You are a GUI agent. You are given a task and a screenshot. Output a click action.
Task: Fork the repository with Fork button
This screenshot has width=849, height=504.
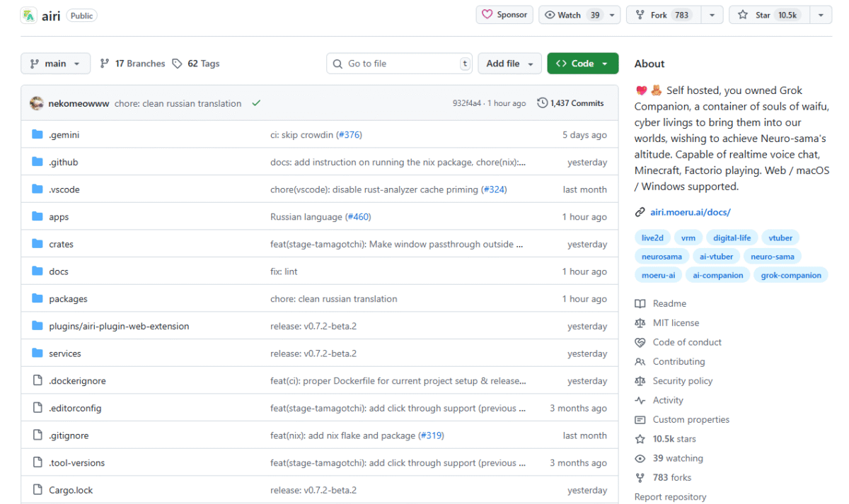(x=663, y=15)
